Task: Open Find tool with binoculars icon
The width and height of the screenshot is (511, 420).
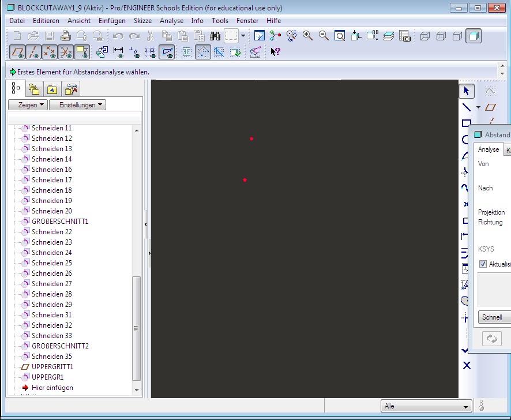Action: [x=215, y=36]
